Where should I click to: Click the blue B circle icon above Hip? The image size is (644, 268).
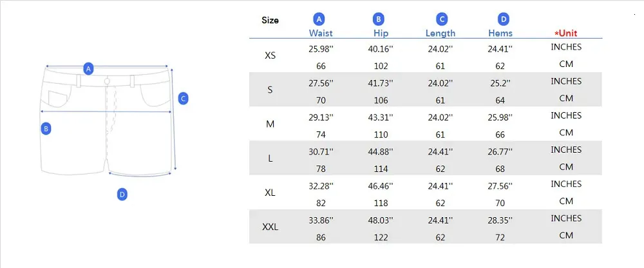pos(378,19)
